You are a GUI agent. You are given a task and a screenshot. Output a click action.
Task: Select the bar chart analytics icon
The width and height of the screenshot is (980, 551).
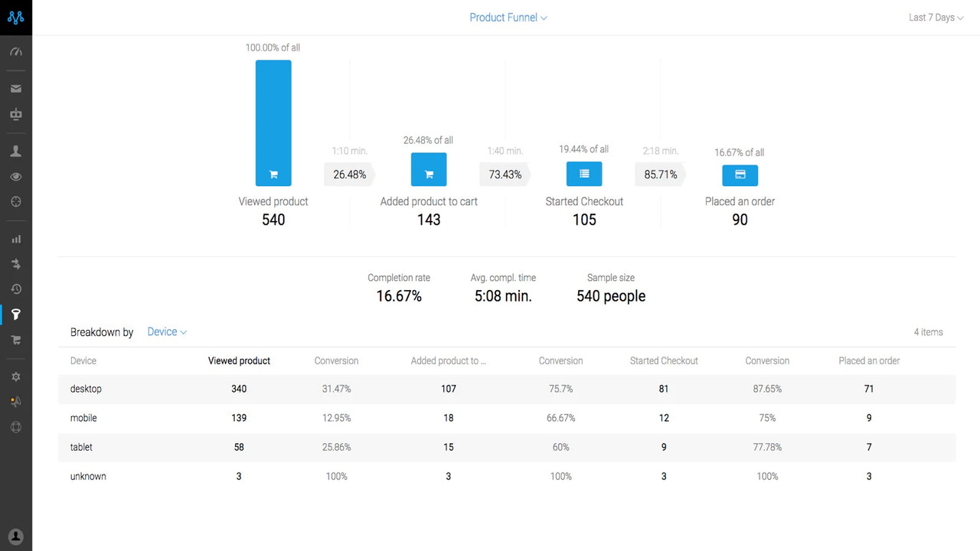click(16, 238)
